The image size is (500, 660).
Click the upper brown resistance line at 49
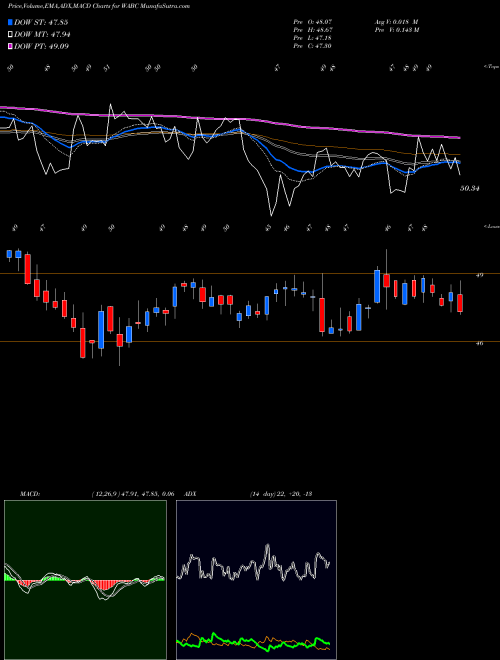(x=250, y=274)
